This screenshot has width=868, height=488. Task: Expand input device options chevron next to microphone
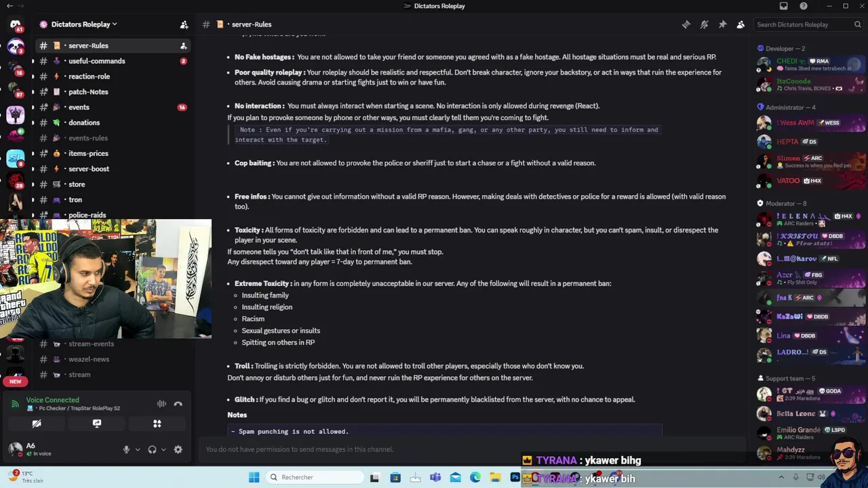tap(138, 449)
